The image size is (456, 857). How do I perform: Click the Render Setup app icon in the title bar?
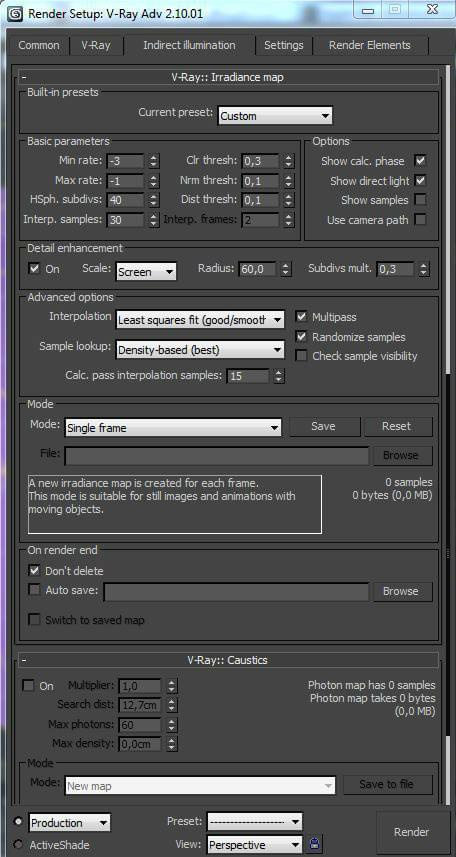pos(15,13)
